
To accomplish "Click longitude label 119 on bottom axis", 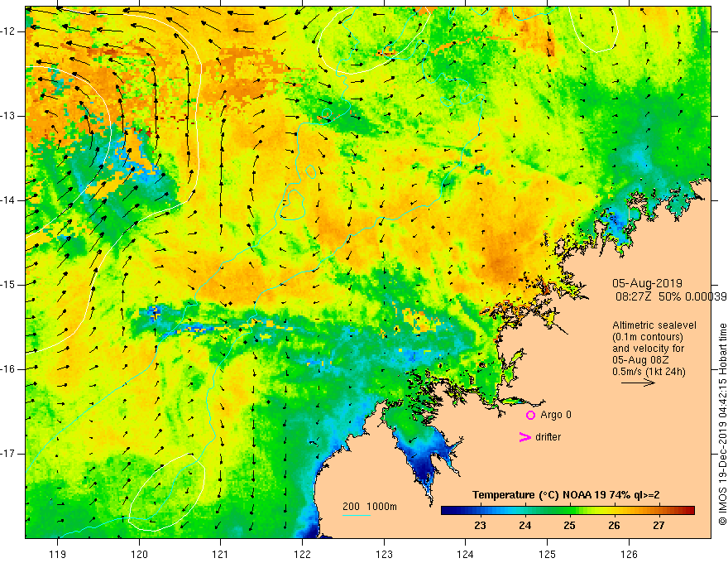I will tap(58, 554).
